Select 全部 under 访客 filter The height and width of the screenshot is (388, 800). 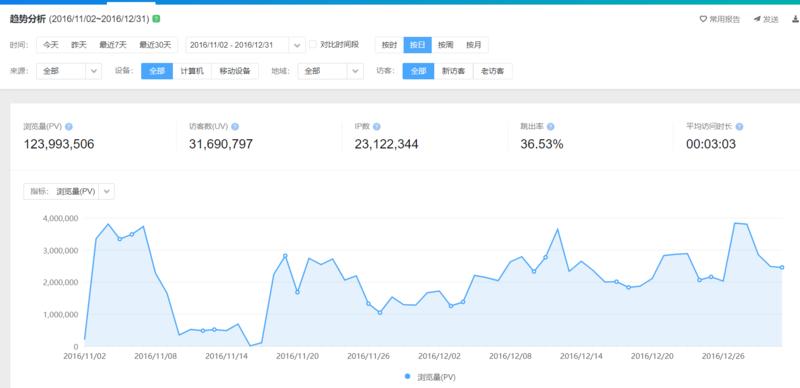pyautogui.click(x=418, y=71)
